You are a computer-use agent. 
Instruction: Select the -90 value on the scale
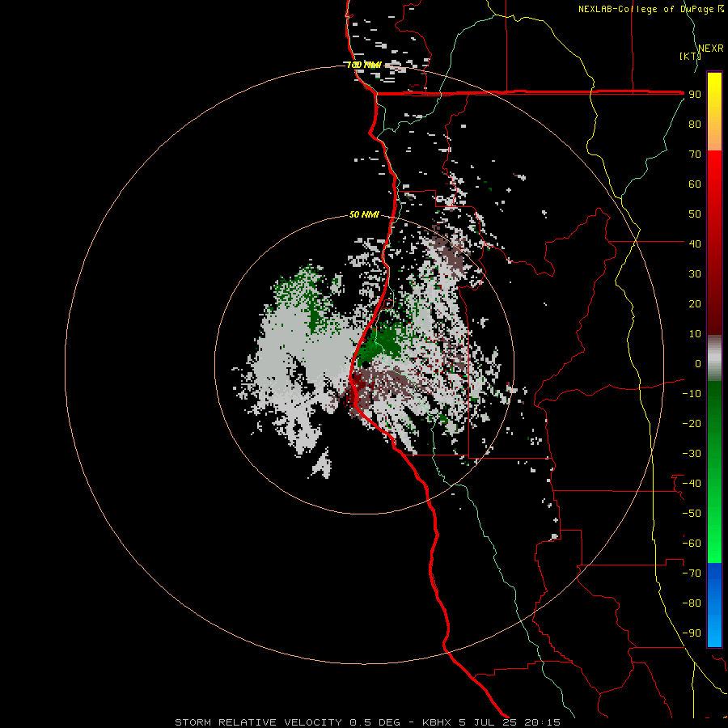(x=692, y=633)
